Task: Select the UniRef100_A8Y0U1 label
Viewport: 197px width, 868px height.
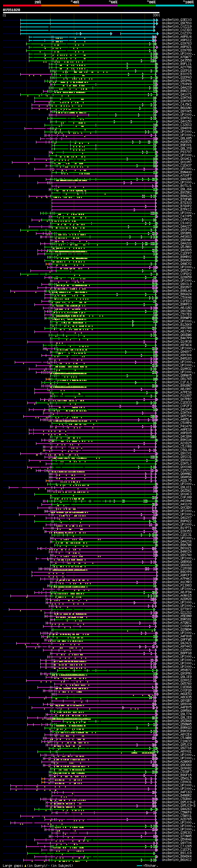Action: [x=177, y=751]
